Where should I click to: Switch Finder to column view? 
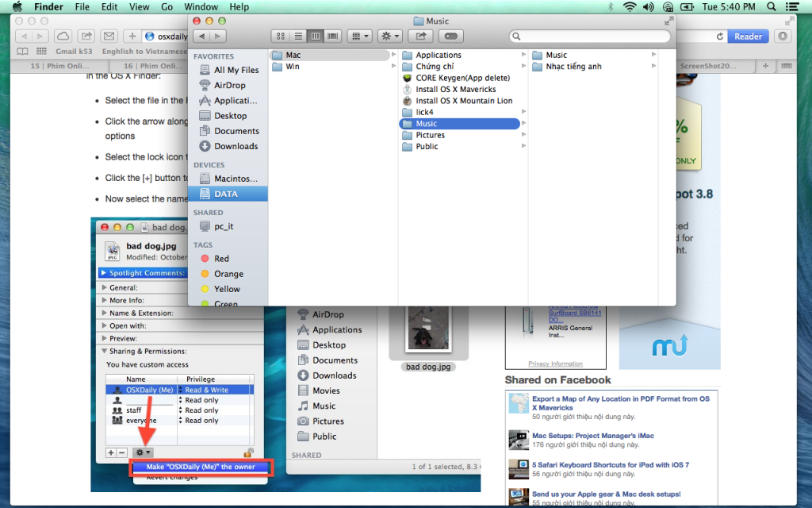click(316, 37)
